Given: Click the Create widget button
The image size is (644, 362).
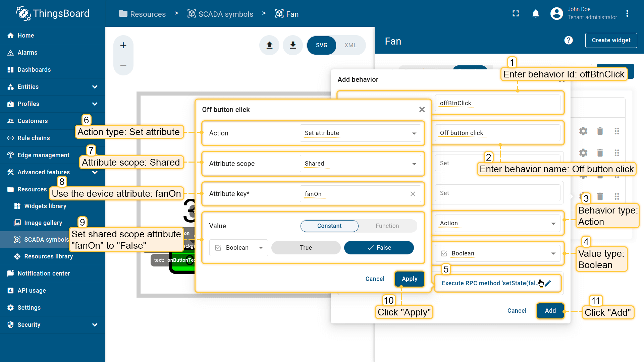Looking at the screenshot, I should pos(611,40).
